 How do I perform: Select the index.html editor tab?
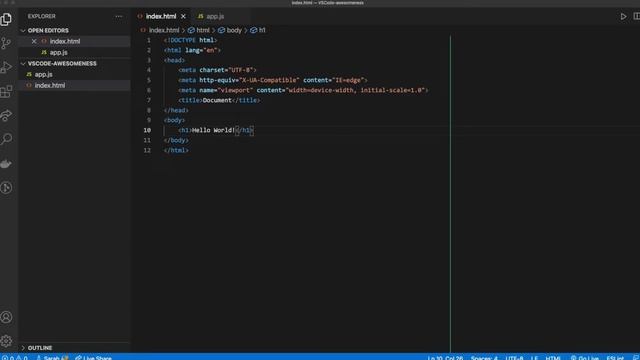[x=161, y=16]
